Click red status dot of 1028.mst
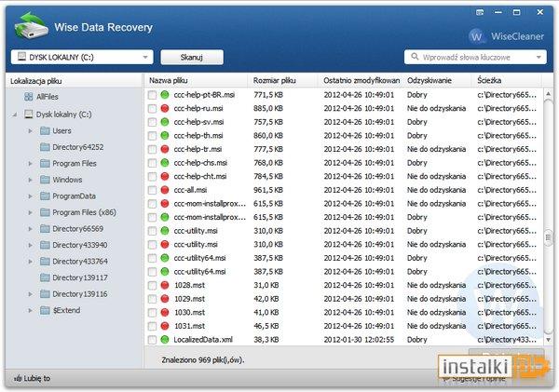Image resolution: width=559 pixels, height=392 pixels. pyautogui.click(x=164, y=285)
